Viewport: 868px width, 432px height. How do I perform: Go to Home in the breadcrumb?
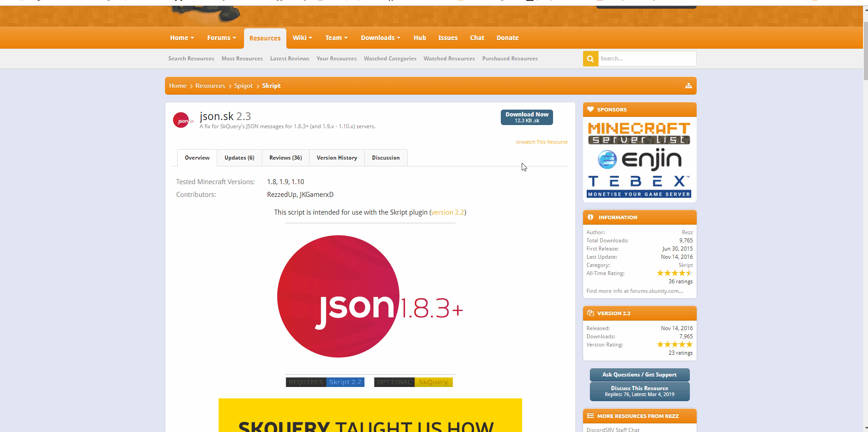click(x=178, y=85)
